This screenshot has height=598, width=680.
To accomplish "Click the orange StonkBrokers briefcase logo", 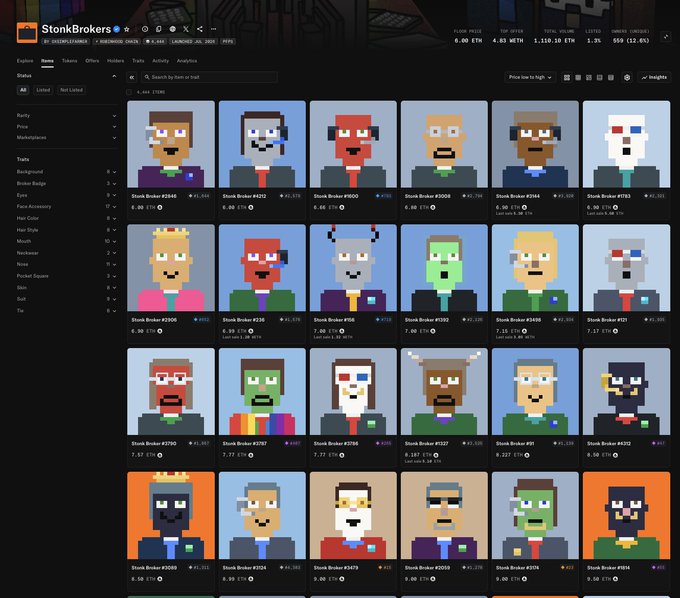I will tap(27, 33).
